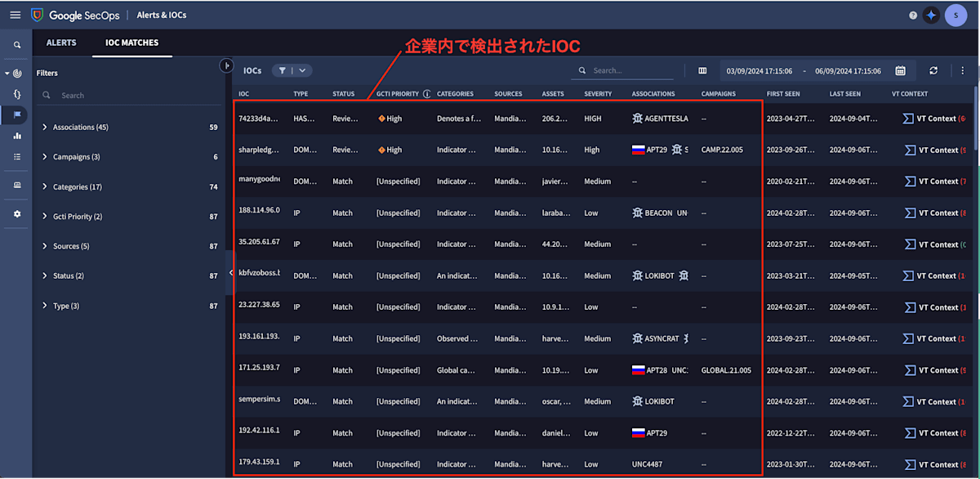Open the laptop asset icon in sidebar
This screenshot has height=479, width=980.
pos(17,185)
